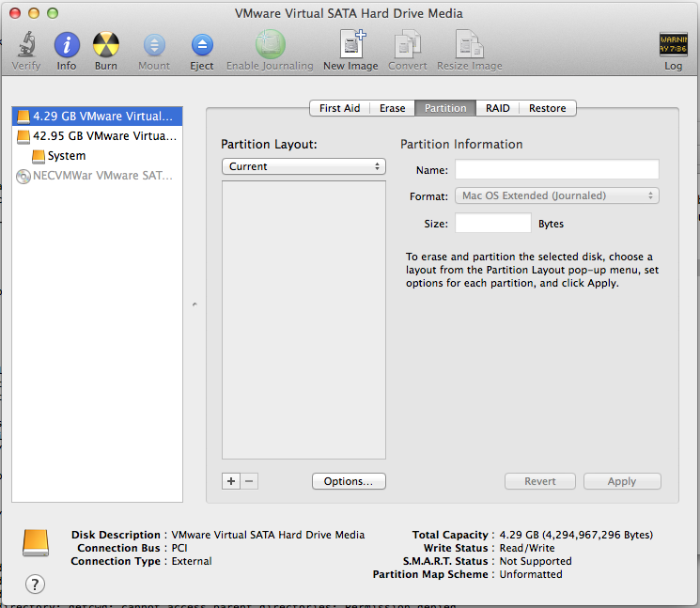Open partition Options dialog
This screenshot has height=608, width=700.
pos(349,481)
